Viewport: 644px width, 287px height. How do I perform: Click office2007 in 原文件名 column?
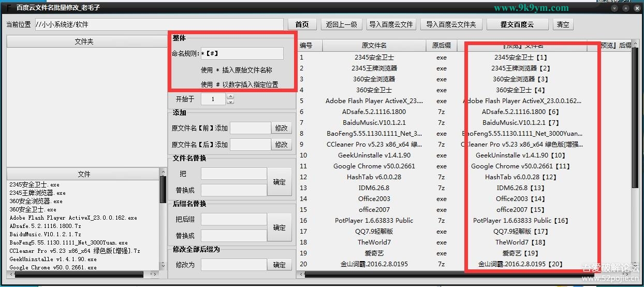pyautogui.click(x=374, y=209)
